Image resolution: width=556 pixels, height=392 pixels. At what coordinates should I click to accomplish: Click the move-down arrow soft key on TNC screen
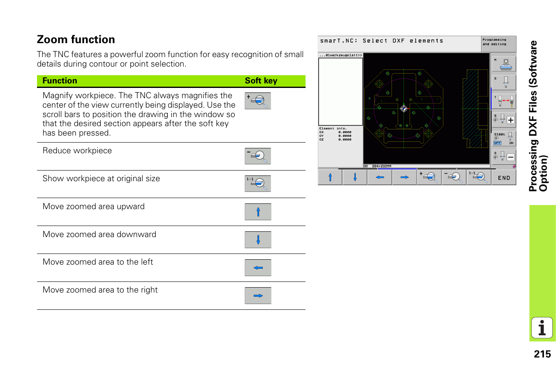(x=355, y=178)
